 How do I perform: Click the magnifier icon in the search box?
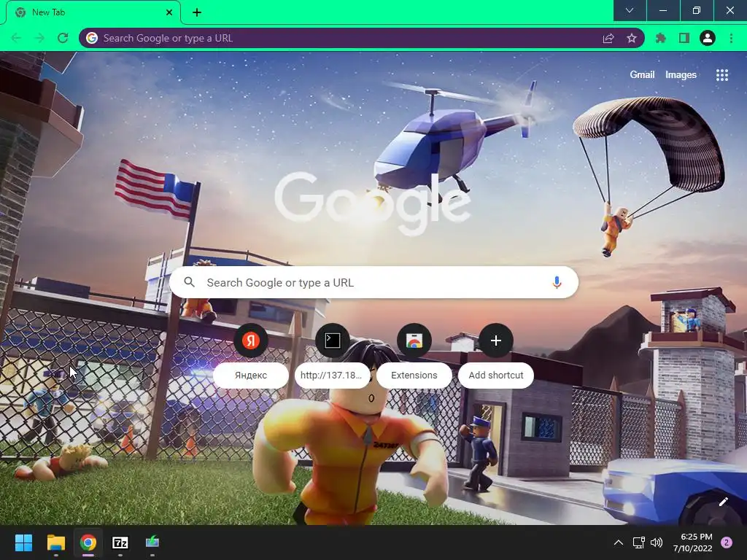(190, 282)
